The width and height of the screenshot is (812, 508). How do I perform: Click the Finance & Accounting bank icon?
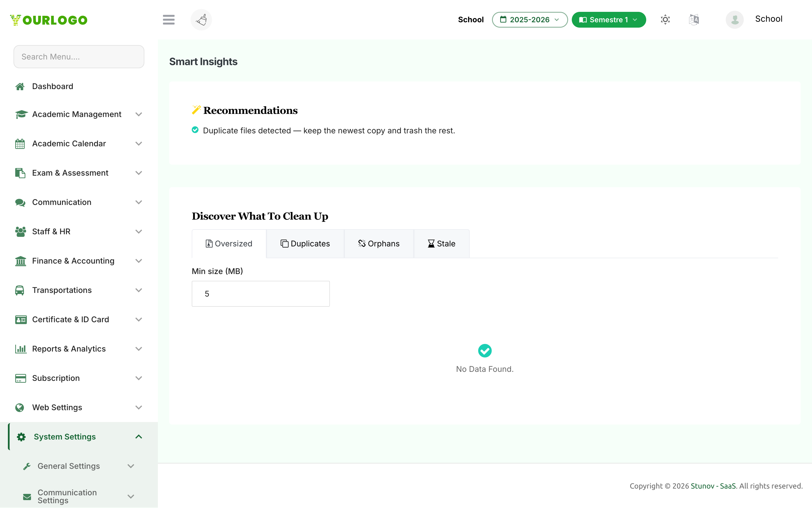click(x=21, y=261)
